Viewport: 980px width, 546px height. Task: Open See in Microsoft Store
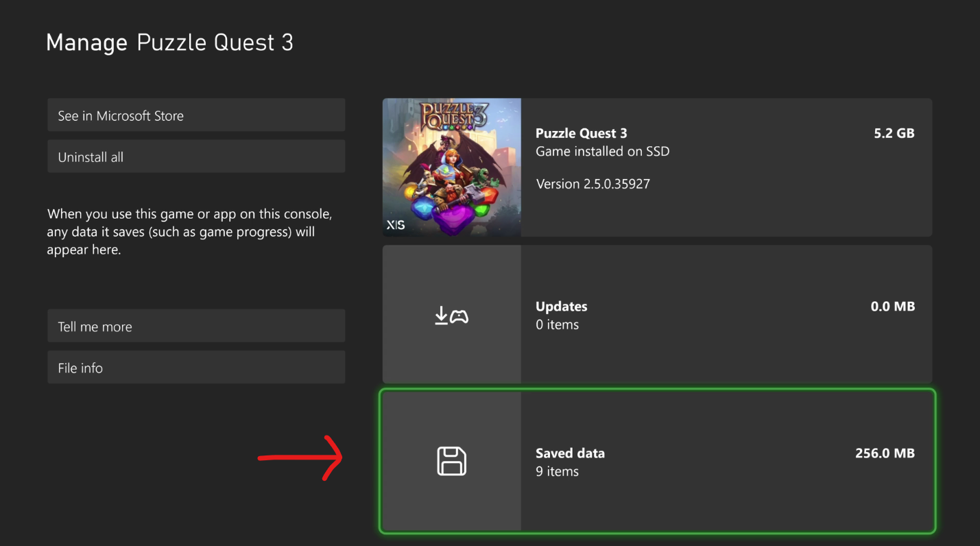(x=196, y=115)
